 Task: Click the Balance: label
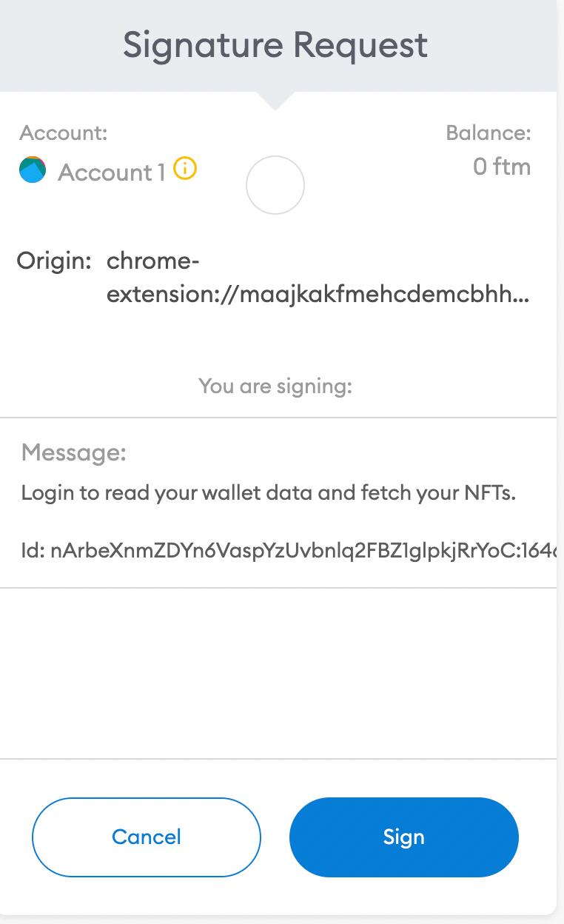point(489,133)
